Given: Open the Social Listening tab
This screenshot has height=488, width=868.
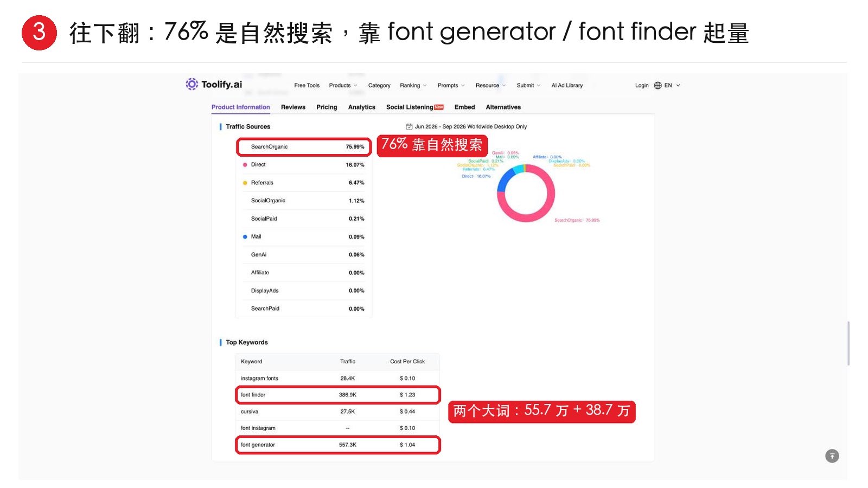Looking at the screenshot, I should pos(414,107).
